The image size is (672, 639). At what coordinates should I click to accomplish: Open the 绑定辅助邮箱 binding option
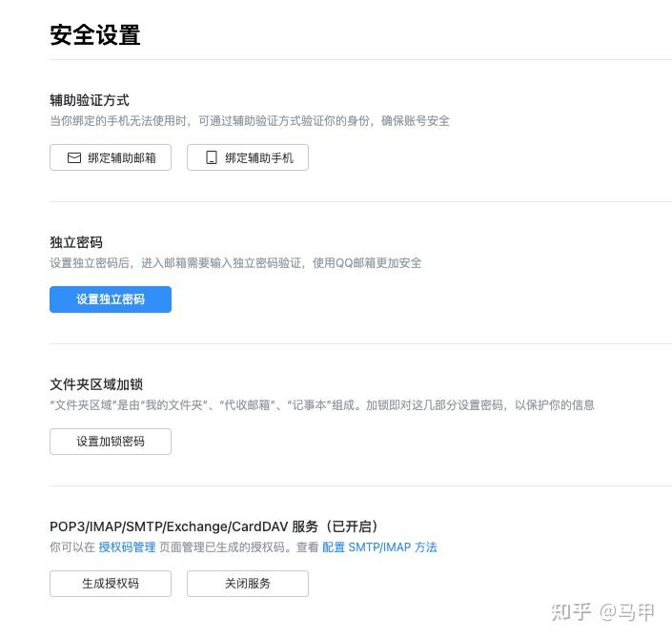(x=111, y=157)
